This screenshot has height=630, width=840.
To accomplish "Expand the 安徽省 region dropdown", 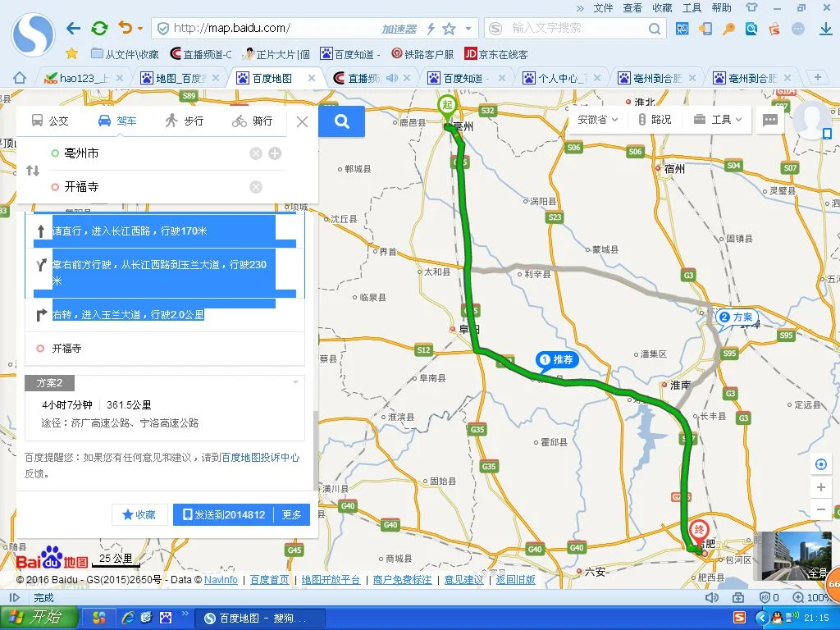I will [x=597, y=120].
